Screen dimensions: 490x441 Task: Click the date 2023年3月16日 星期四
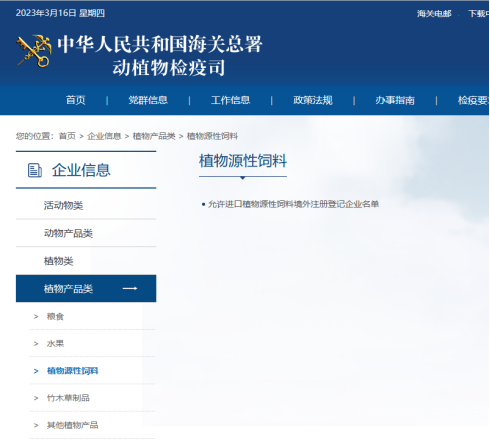(x=60, y=13)
